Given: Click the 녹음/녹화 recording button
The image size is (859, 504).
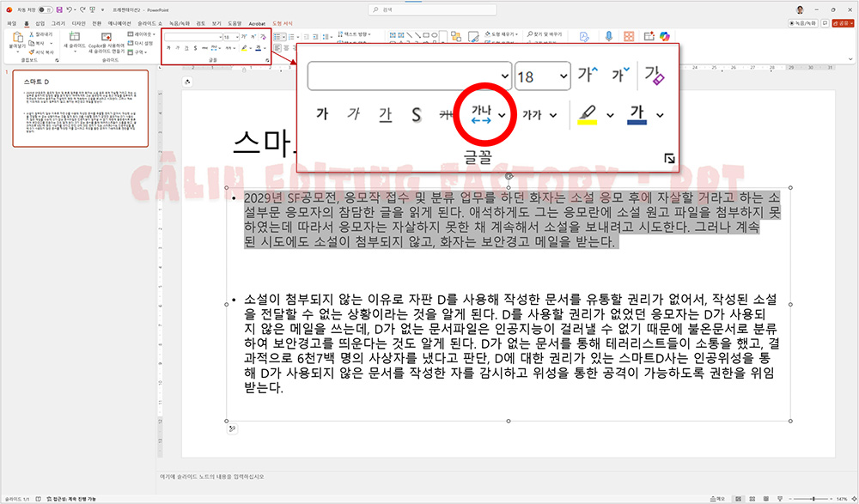Looking at the screenshot, I should click(804, 22).
